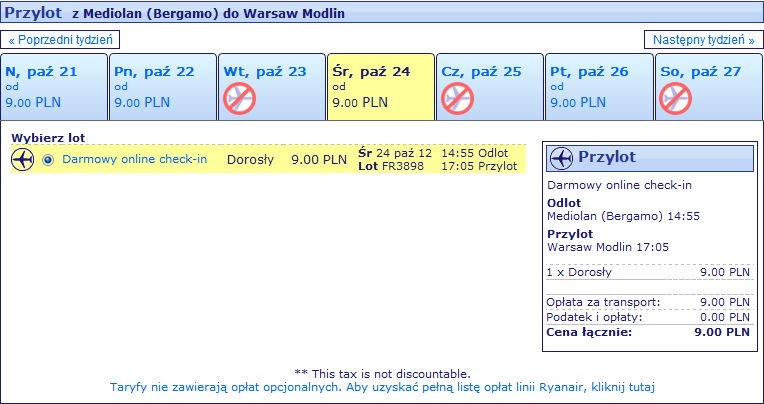This screenshot has height=404, width=764.
Task: Click the Dorosły 9.00 PLN fare in flight row
Action: click(x=287, y=160)
